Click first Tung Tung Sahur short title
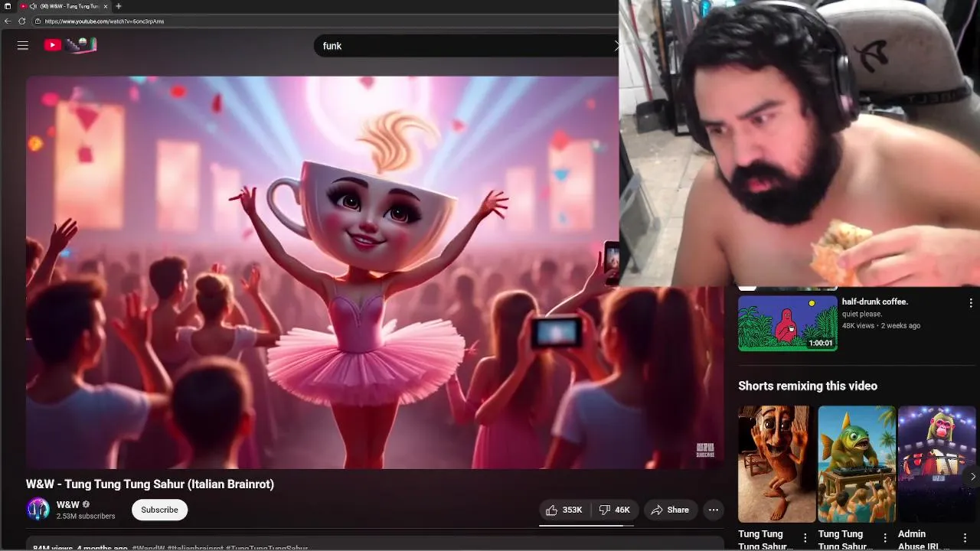 click(x=765, y=540)
